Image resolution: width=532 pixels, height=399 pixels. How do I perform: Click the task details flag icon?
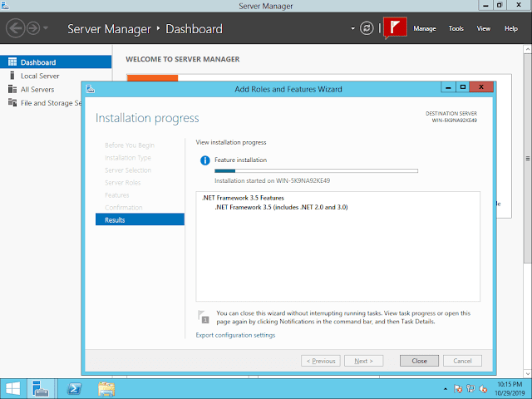204,317
